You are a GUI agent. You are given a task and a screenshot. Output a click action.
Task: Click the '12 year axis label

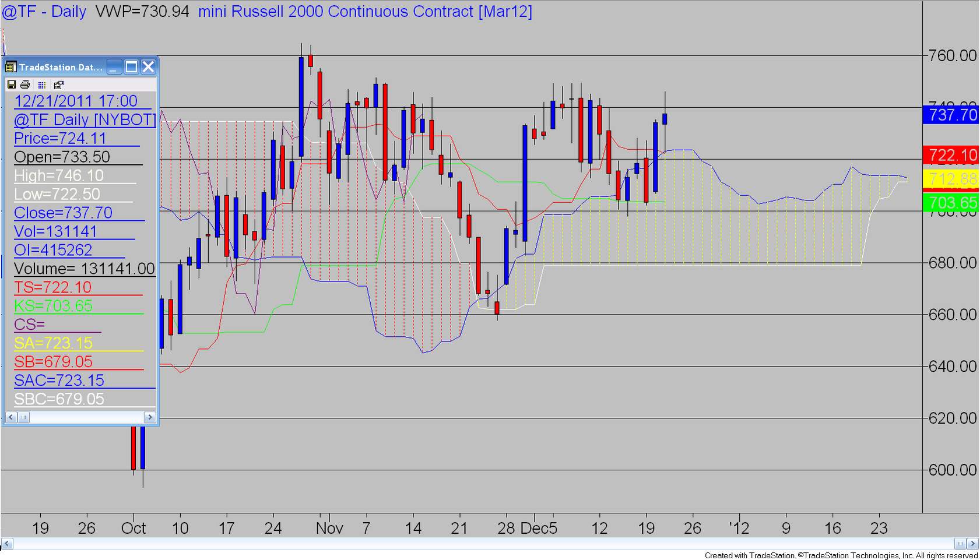pos(739,529)
